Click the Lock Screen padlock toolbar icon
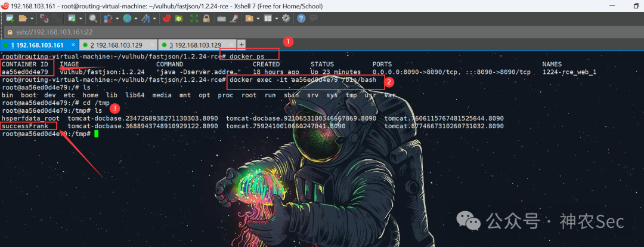This screenshot has height=247, width=644. click(206, 18)
